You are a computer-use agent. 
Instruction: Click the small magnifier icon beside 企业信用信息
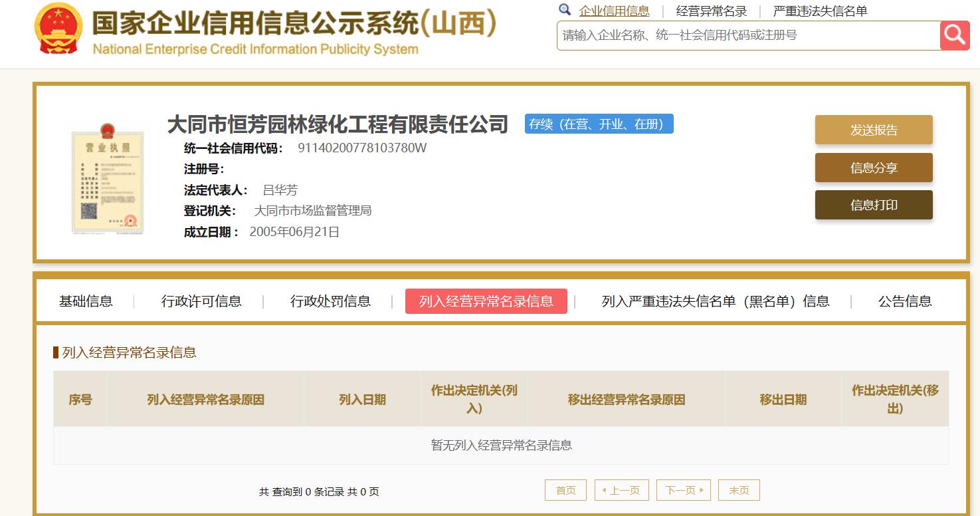(565, 10)
